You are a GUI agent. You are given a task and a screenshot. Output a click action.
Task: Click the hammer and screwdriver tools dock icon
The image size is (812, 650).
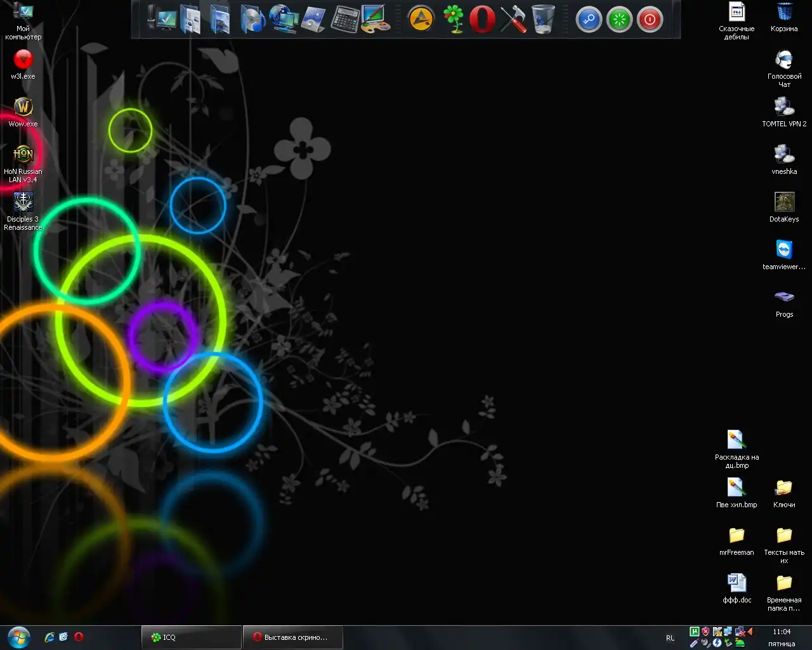click(x=513, y=20)
